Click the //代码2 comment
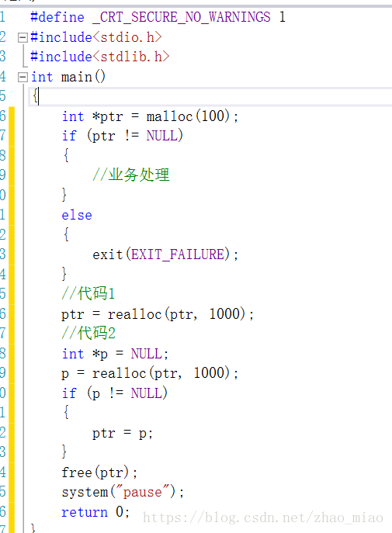The image size is (392, 533). pyautogui.click(x=88, y=333)
